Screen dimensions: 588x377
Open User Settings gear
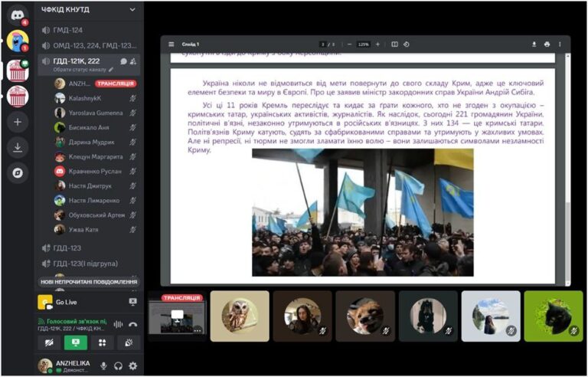(133, 366)
